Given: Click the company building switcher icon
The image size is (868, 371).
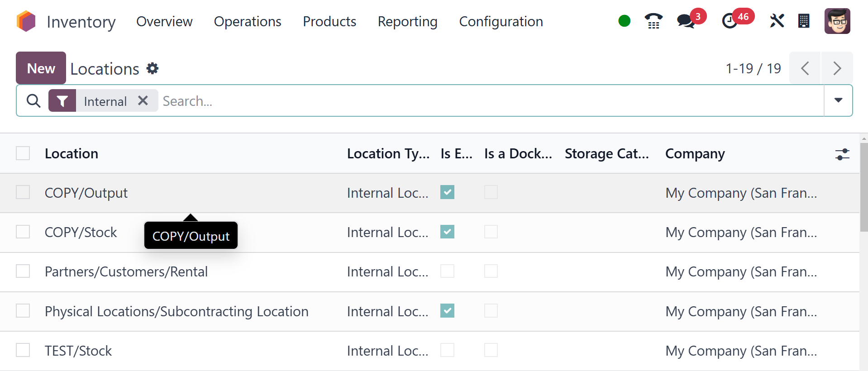Looking at the screenshot, I should [x=804, y=21].
